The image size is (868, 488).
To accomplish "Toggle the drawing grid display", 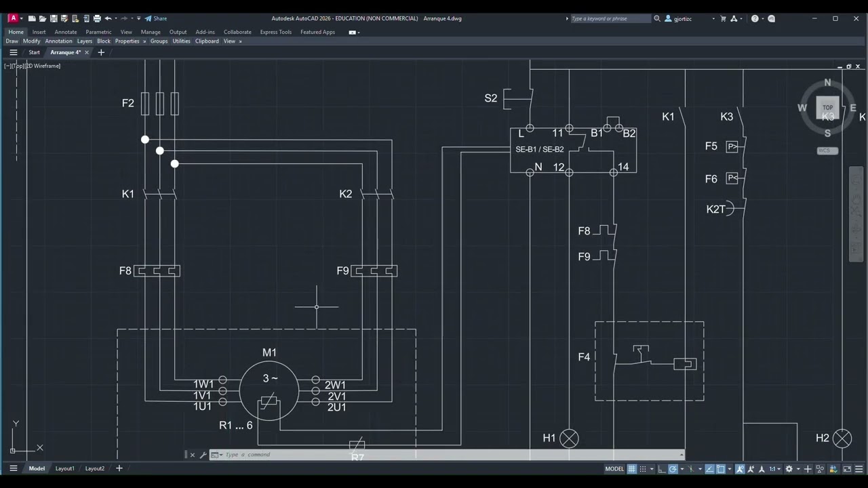I will click(x=632, y=469).
